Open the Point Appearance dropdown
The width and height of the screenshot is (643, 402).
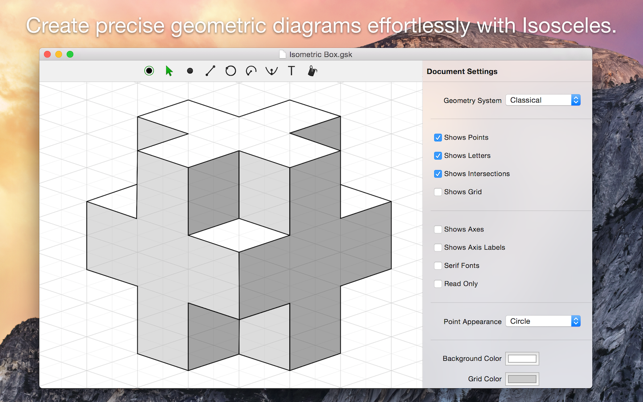coord(543,321)
